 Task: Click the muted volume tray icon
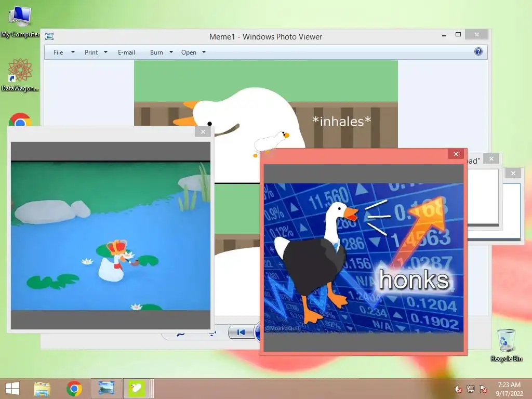tap(458, 389)
